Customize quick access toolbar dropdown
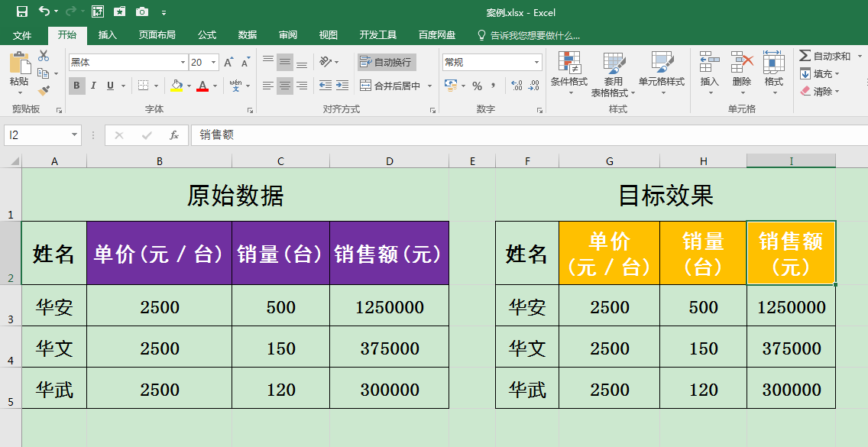This screenshot has height=447, width=868. click(x=164, y=11)
